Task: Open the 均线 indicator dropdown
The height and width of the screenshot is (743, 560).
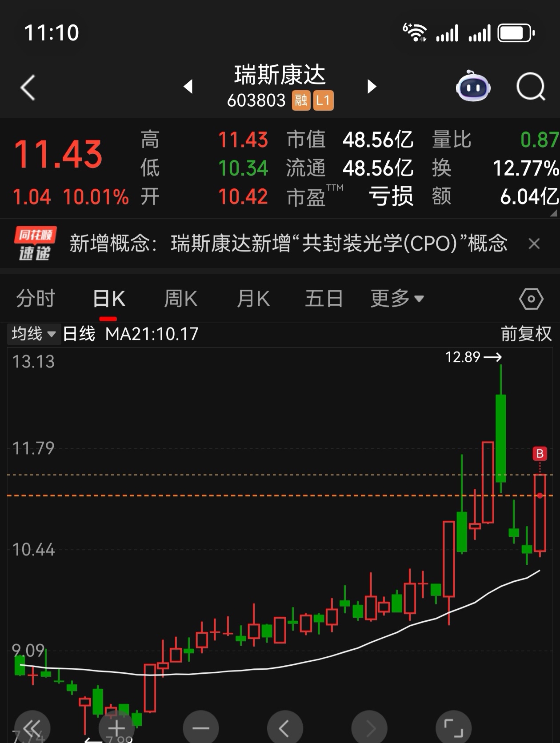Action: point(33,334)
